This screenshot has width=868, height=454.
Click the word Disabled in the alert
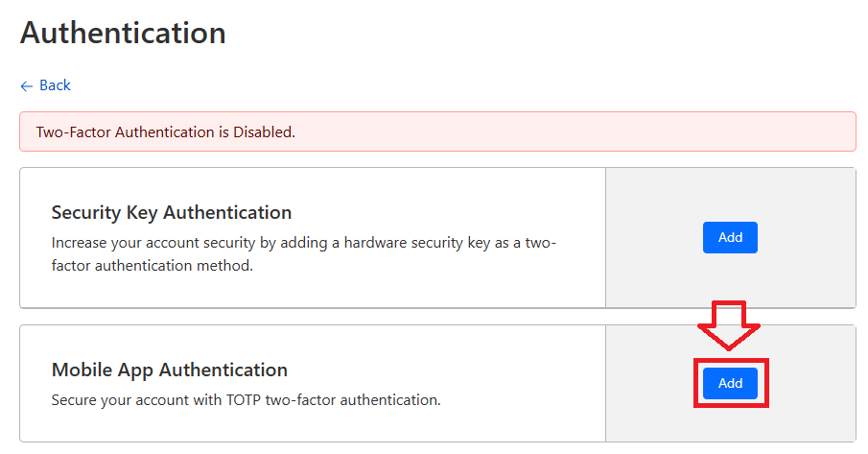coord(264,132)
